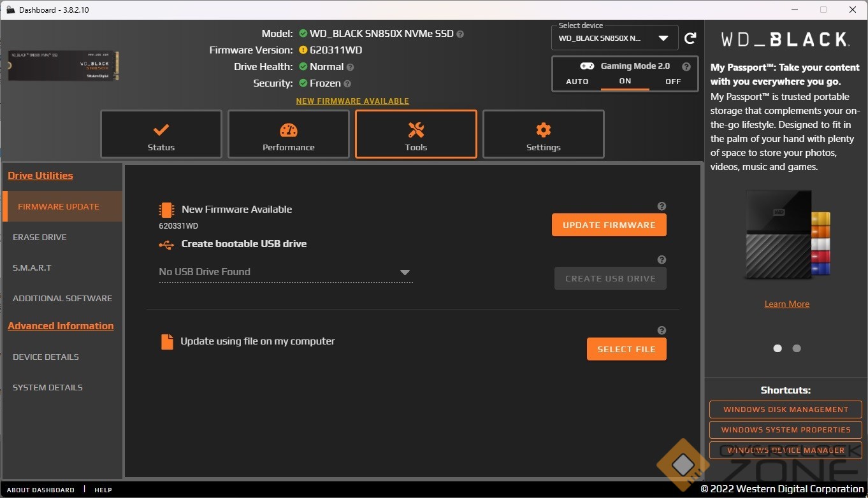Click the Dashboard app icon in title bar
Image resolution: width=868 pixels, height=498 pixels.
pyautogui.click(x=10, y=10)
